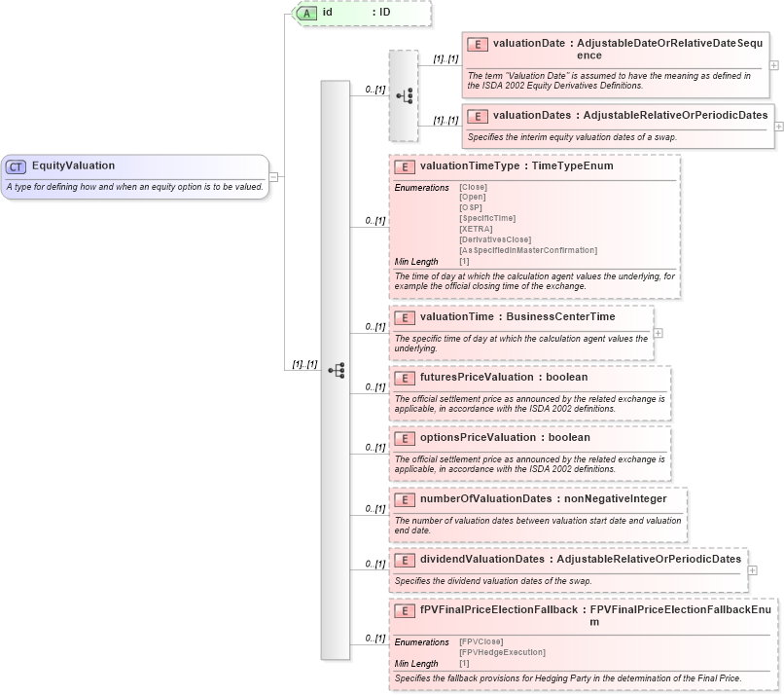The height and width of the screenshot is (695, 784).
Task: Expand the valuationDate element plus box
Action: pyautogui.click(x=773, y=65)
